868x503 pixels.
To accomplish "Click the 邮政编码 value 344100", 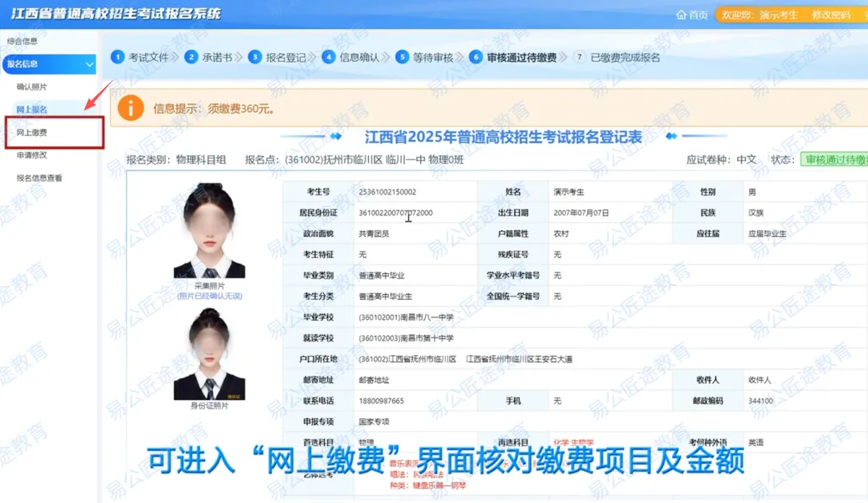I will [760, 401].
